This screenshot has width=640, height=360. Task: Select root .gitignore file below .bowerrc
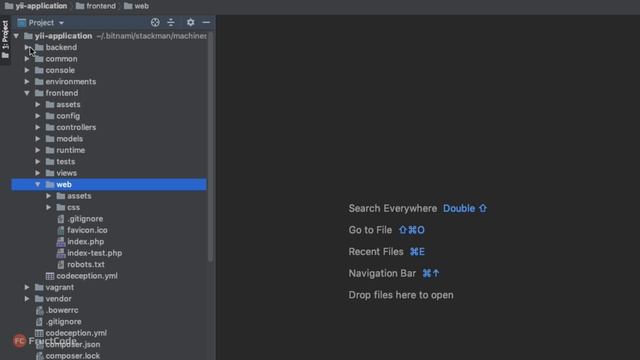(63, 322)
